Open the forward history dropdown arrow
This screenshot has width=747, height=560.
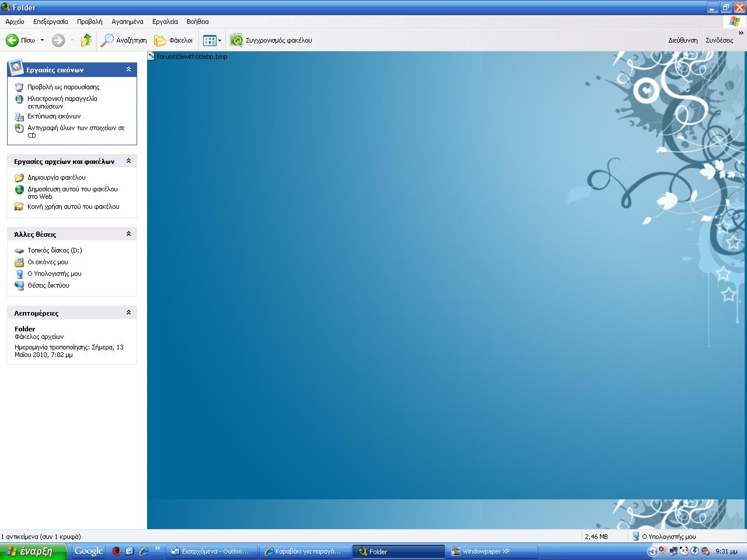[72, 40]
